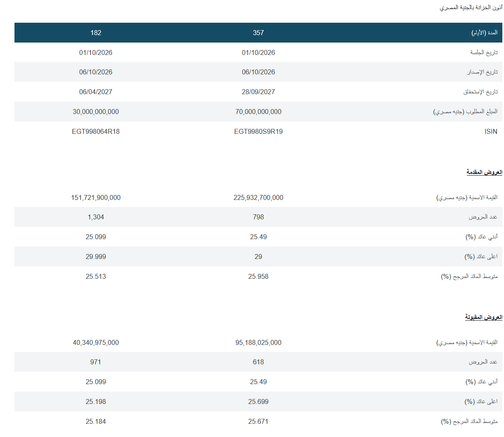Select highest yield value 29
Viewport: 504px width, 437px height.
[x=258, y=256]
